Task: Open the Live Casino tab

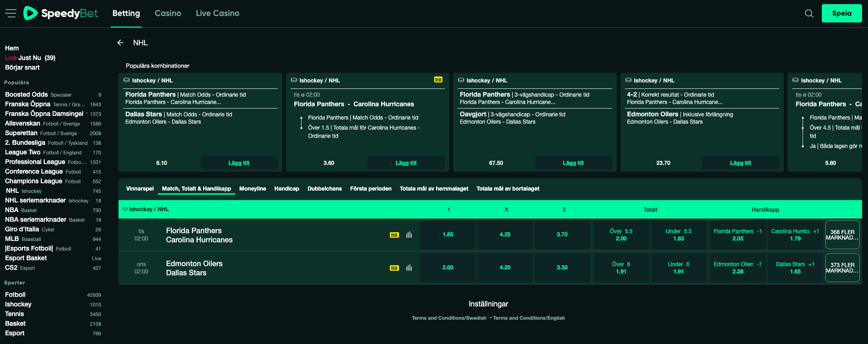Action: (x=217, y=13)
